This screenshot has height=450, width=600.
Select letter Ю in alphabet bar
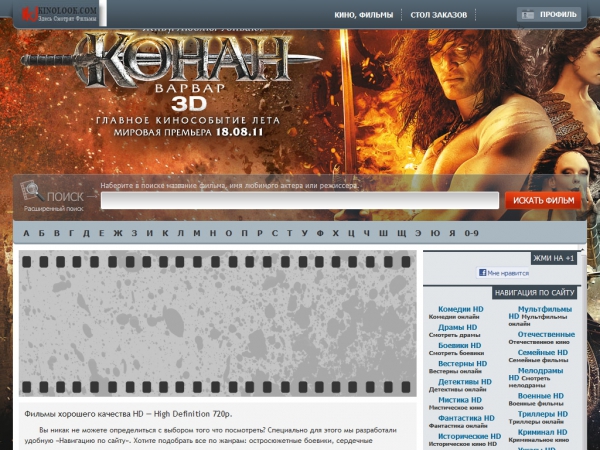(435, 233)
